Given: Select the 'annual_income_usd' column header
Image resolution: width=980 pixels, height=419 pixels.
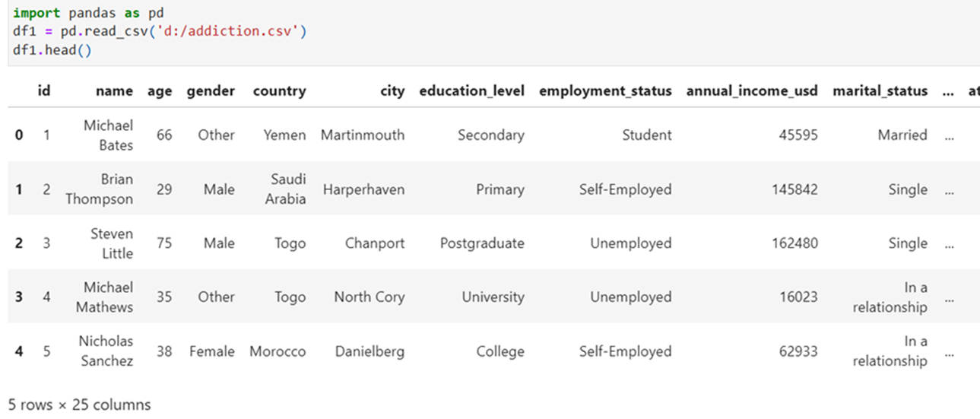Looking at the screenshot, I should pyautogui.click(x=752, y=91).
